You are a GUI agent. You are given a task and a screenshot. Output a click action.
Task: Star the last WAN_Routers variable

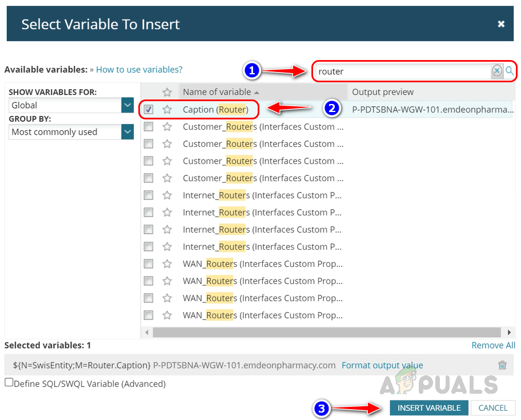(x=167, y=315)
